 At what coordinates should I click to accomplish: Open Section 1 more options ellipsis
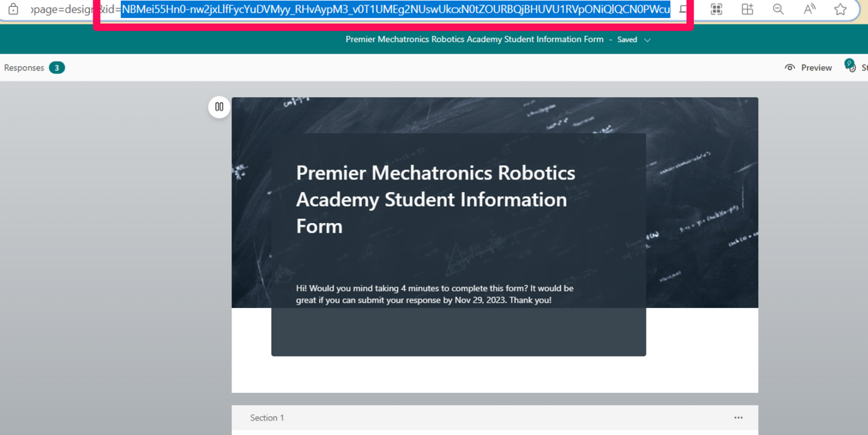738,418
